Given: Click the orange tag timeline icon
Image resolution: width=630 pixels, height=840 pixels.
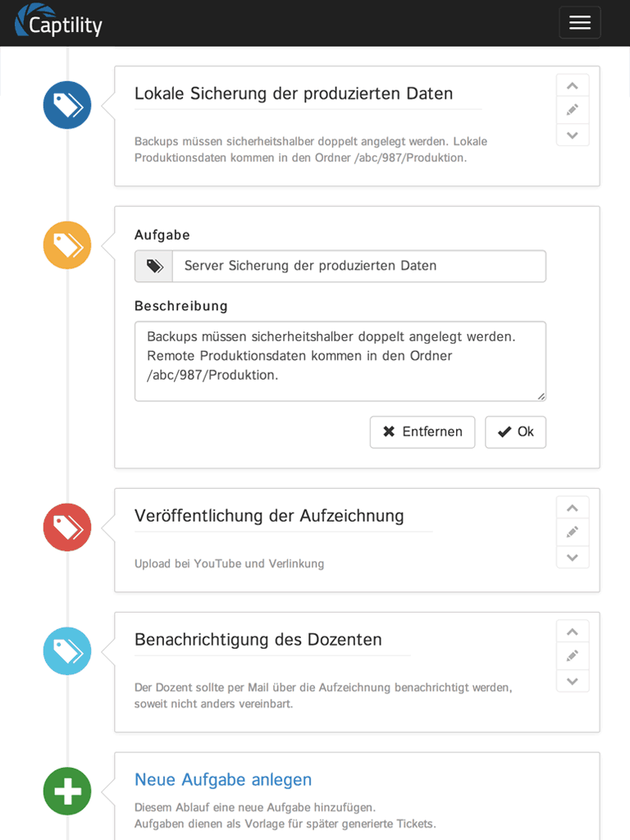Looking at the screenshot, I should [x=67, y=245].
